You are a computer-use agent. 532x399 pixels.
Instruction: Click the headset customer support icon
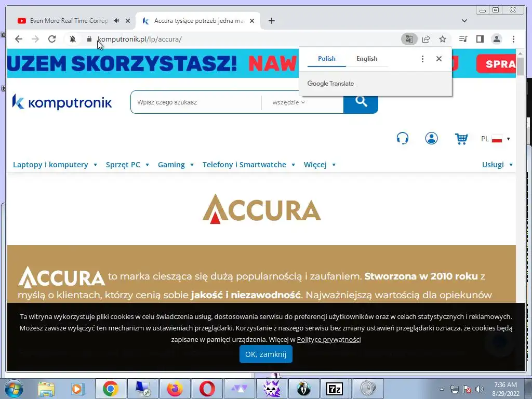pyautogui.click(x=403, y=138)
